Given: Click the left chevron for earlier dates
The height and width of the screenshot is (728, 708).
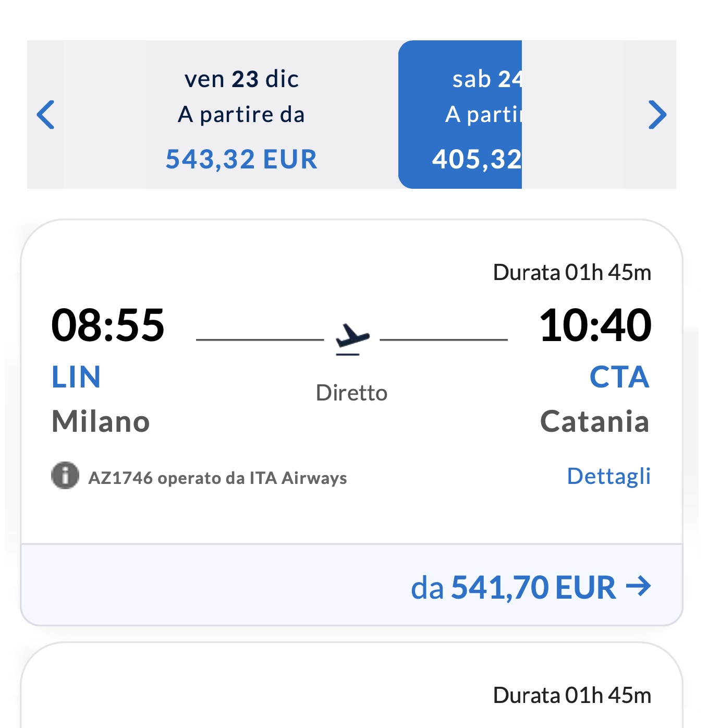Looking at the screenshot, I should [46, 114].
